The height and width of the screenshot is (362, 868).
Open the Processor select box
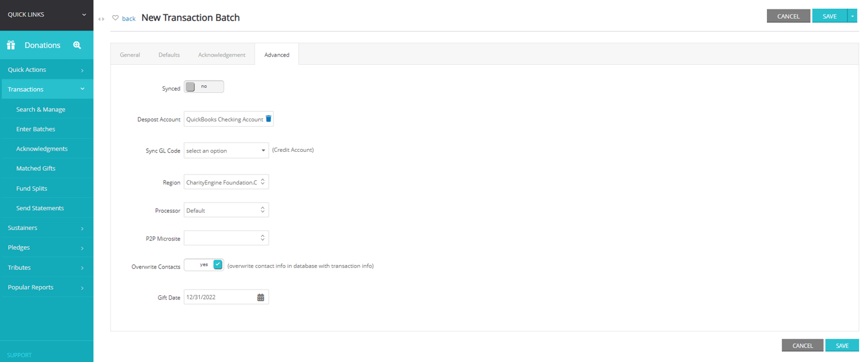(x=226, y=210)
